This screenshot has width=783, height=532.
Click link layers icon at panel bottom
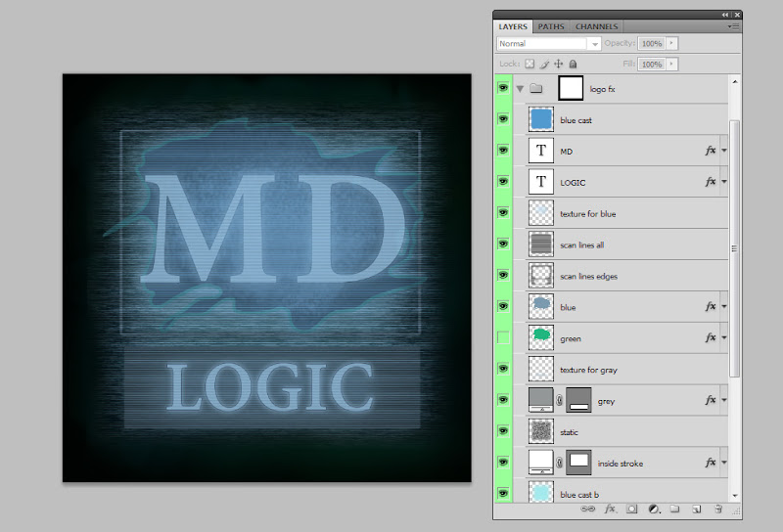point(588,510)
